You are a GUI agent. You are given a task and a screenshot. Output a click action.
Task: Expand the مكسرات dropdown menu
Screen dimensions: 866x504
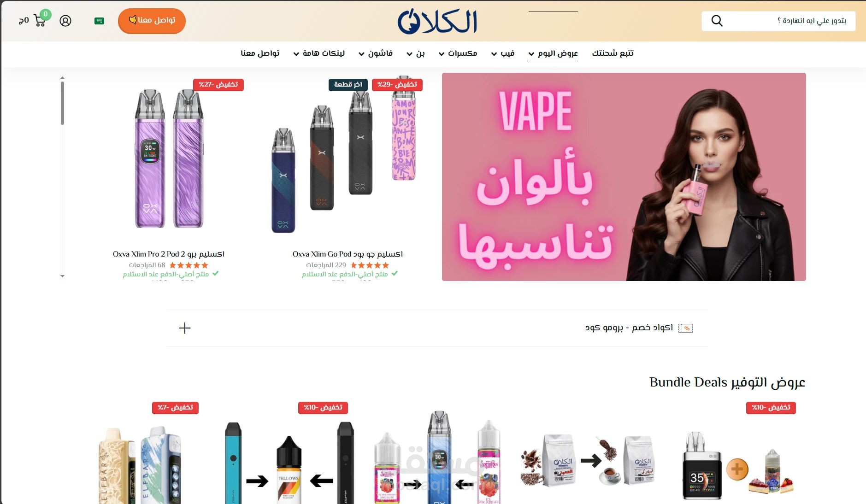click(458, 53)
